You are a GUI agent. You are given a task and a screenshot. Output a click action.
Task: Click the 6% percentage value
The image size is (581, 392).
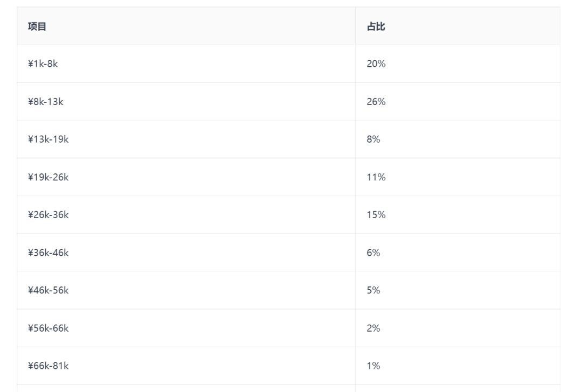coord(373,253)
